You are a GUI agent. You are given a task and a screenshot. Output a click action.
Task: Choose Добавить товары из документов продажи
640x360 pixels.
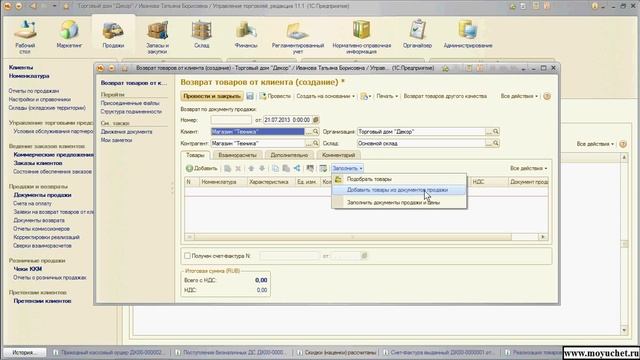tap(399, 190)
